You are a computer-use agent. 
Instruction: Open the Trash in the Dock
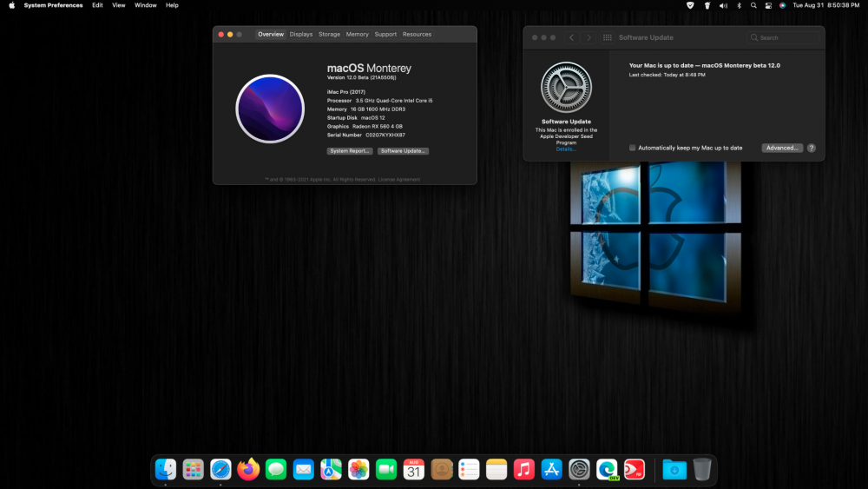click(702, 470)
